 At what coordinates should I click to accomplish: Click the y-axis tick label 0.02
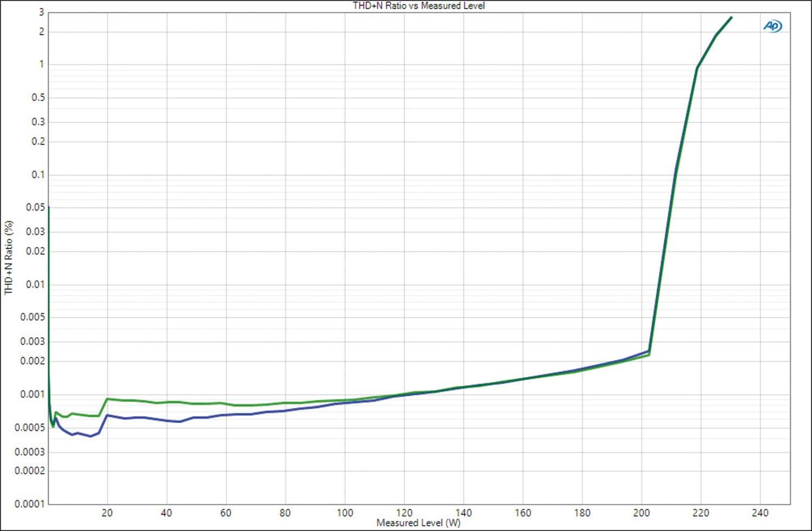36,251
